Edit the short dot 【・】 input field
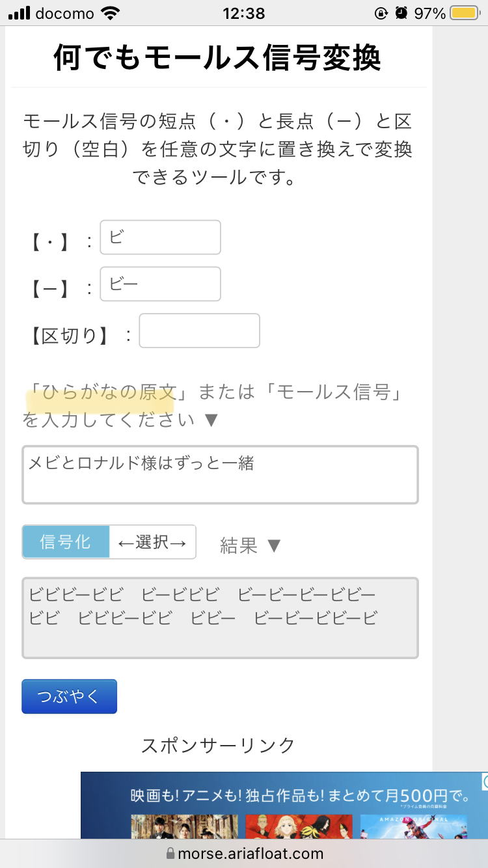This screenshot has height=868, width=488. coord(160,237)
